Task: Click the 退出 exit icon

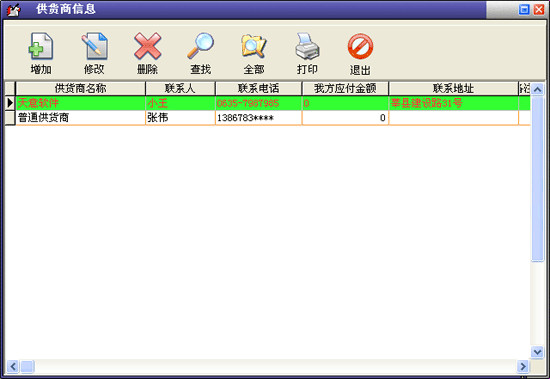Action: tap(360, 53)
